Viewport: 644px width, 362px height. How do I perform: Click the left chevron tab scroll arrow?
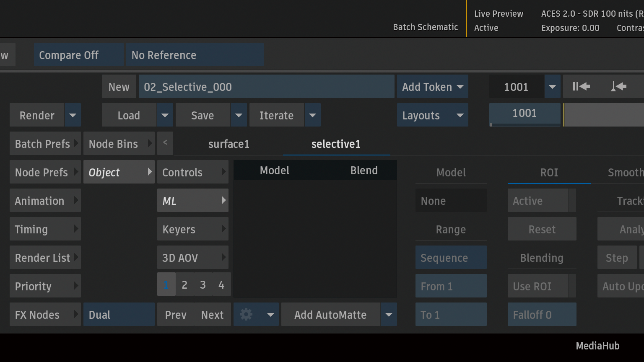pyautogui.click(x=165, y=143)
